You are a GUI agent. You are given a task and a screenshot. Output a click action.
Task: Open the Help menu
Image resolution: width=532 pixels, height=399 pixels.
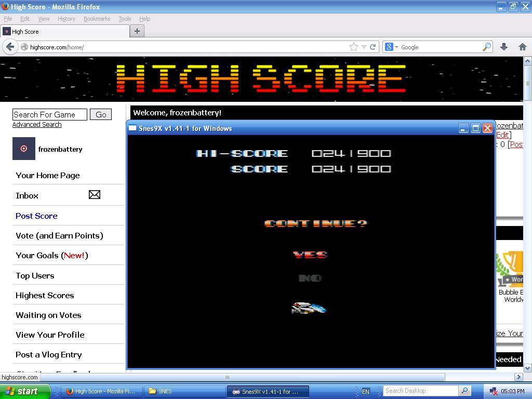click(x=145, y=19)
